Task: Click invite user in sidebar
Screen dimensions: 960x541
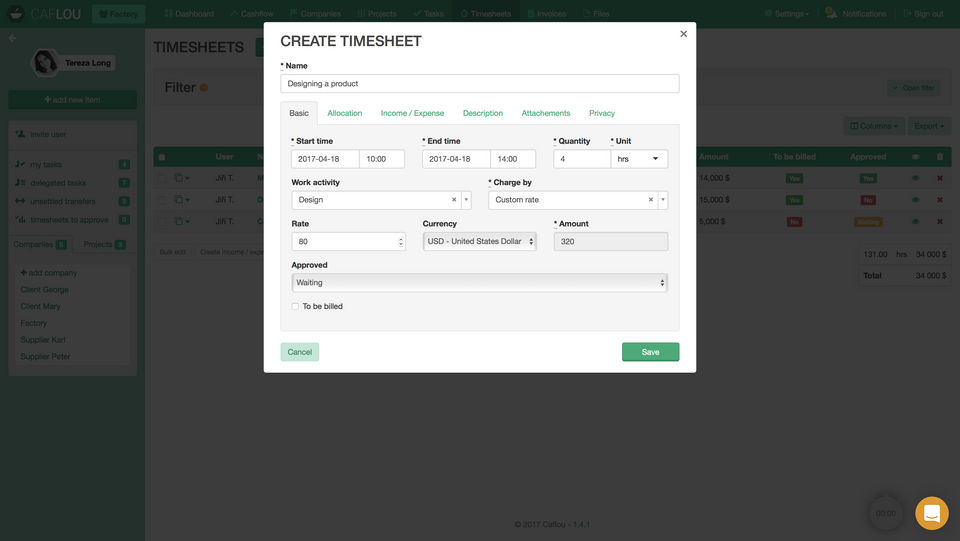Action: tap(42, 134)
